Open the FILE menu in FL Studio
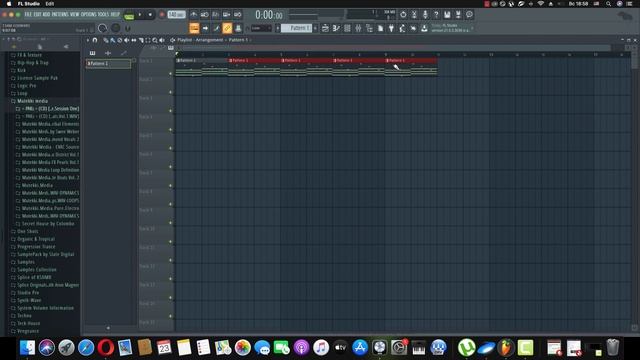The width and height of the screenshot is (640, 360). 28,14
